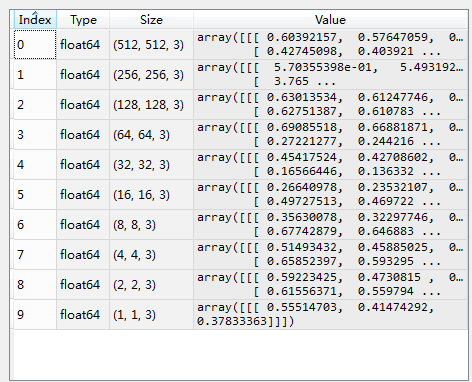Open value array starting 0.60392157
The height and width of the screenshot is (382, 472).
tap(330, 44)
